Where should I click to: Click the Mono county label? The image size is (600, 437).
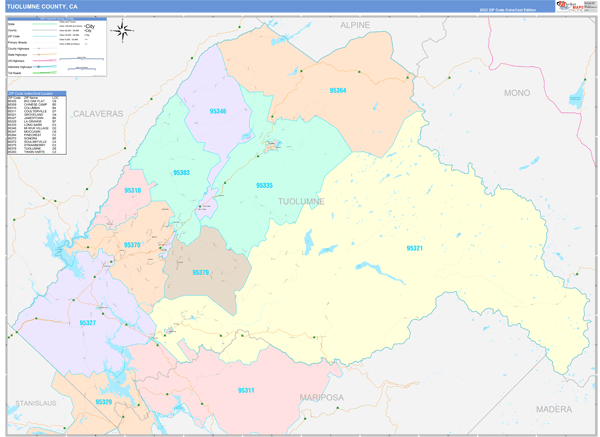pyautogui.click(x=517, y=92)
